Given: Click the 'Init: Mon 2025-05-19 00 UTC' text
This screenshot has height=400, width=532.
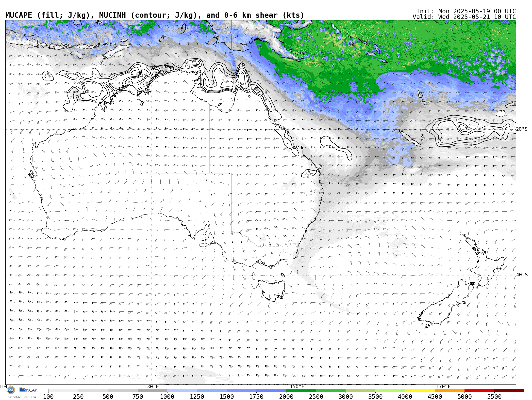Looking at the screenshot, I should pos(466,11).
